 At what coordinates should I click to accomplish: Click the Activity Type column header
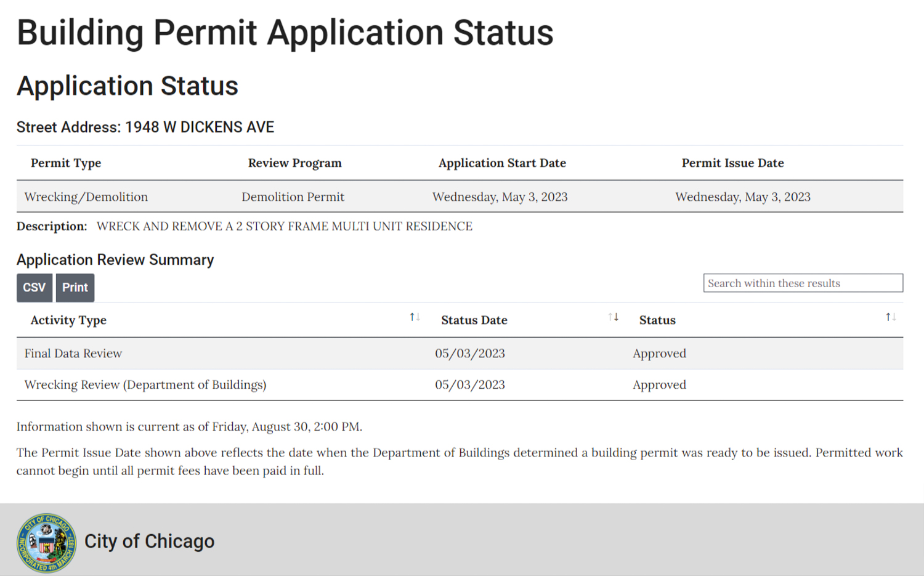click(68, 320)
